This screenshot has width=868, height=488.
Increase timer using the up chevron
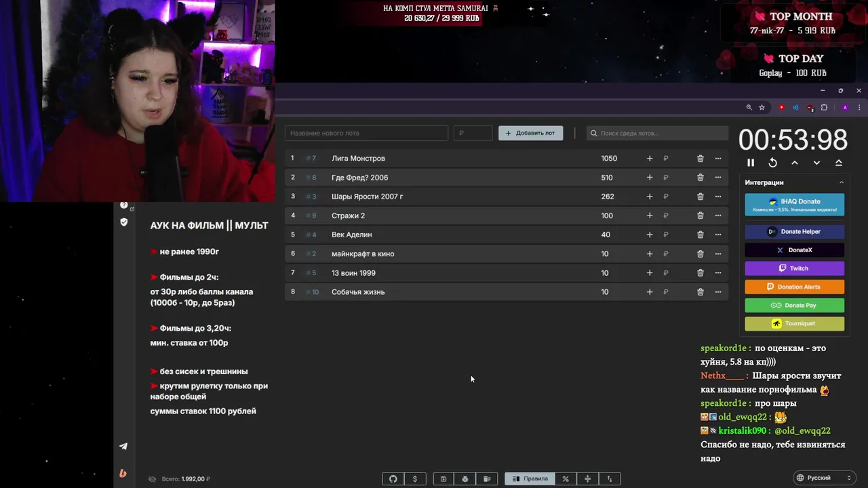[795, 163]
